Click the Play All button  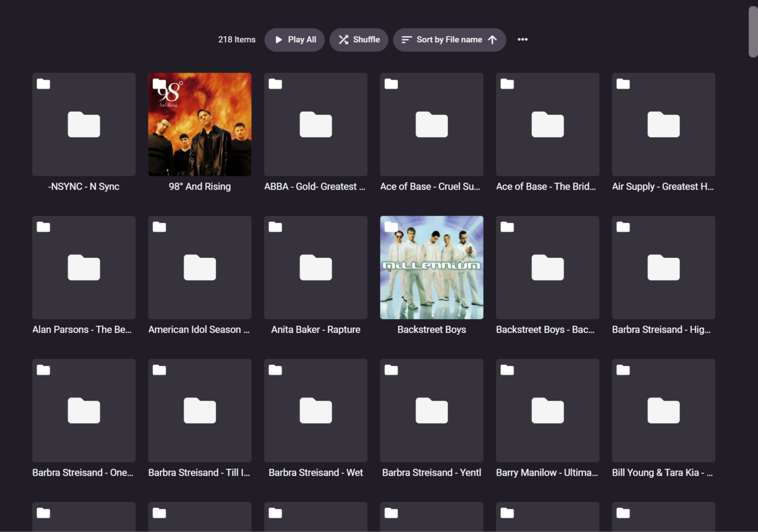pyautogui.click(x=294, y=39)
